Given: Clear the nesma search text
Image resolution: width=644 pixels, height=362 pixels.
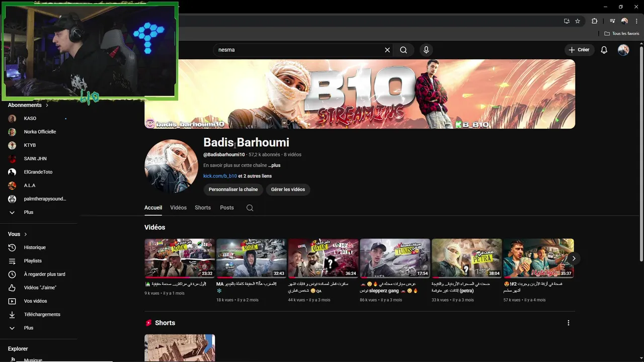Looking at the screenshot, I should 387,50.
